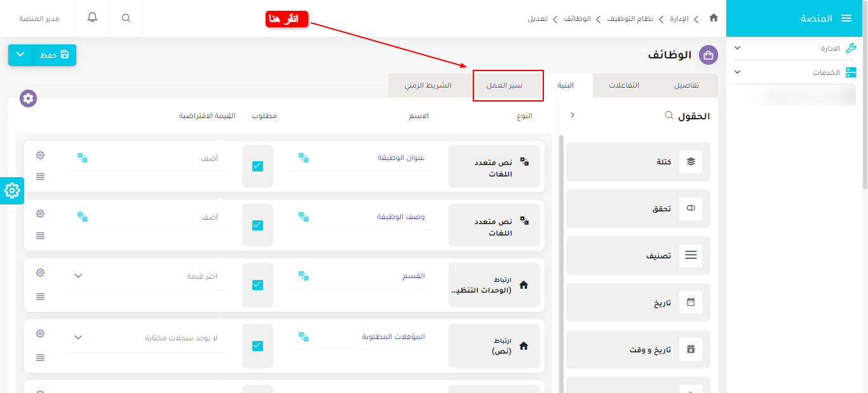
Task: Collapse the الادارة section in the right sidebar
Action: tap(737, 48)
